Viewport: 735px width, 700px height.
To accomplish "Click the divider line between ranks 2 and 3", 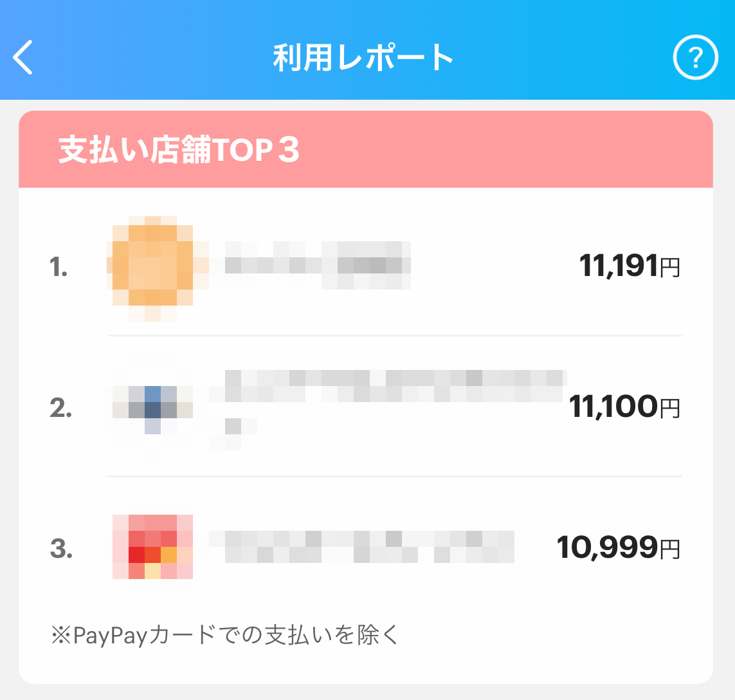I will pos(394,476).
